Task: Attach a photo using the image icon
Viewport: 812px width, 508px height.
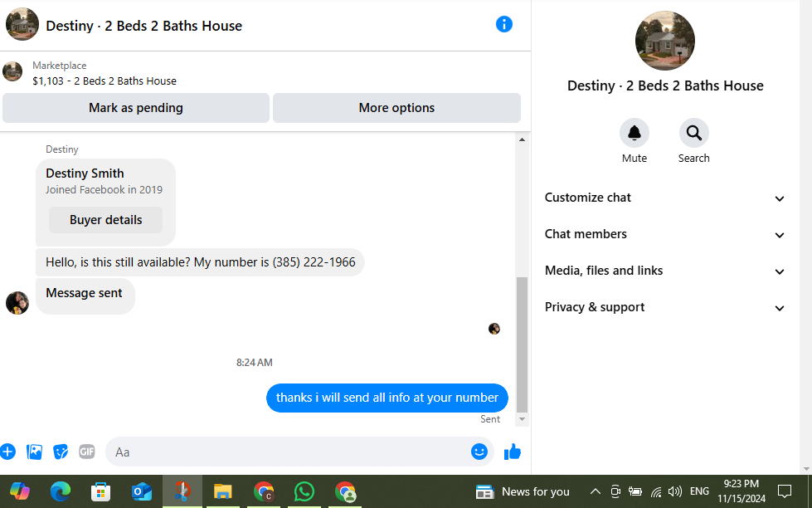Action: [34, 452]
